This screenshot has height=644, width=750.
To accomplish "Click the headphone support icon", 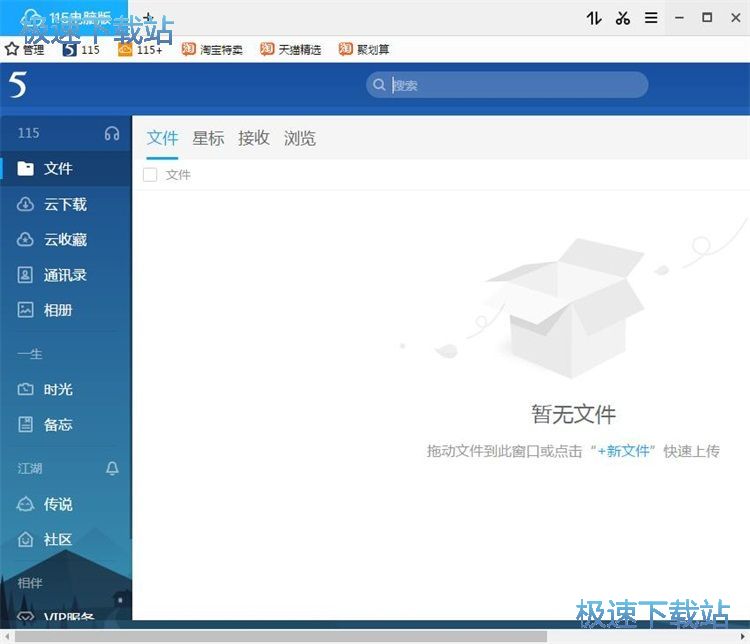I will pos(112,134).
